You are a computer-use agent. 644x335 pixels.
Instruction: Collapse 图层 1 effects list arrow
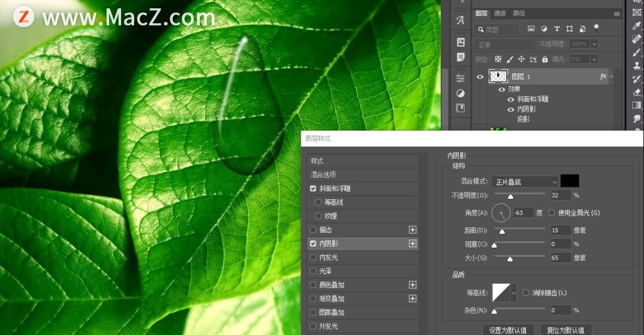point(611,76)
